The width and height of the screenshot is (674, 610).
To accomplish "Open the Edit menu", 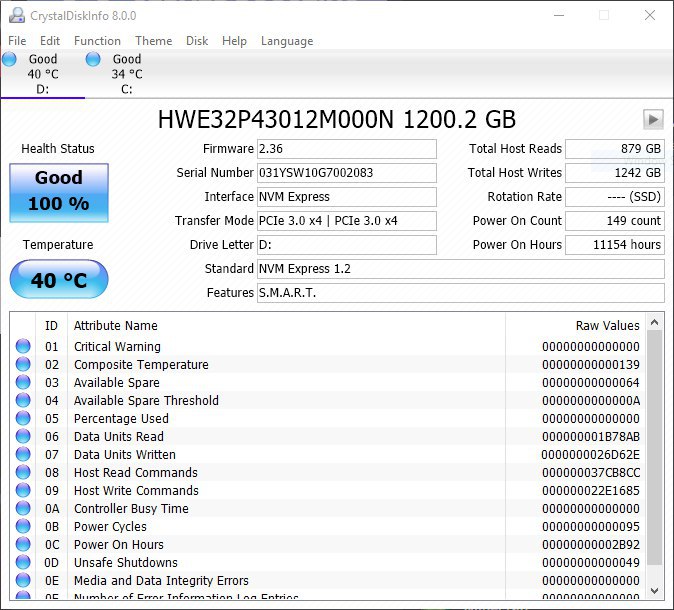I will [50, 41].
